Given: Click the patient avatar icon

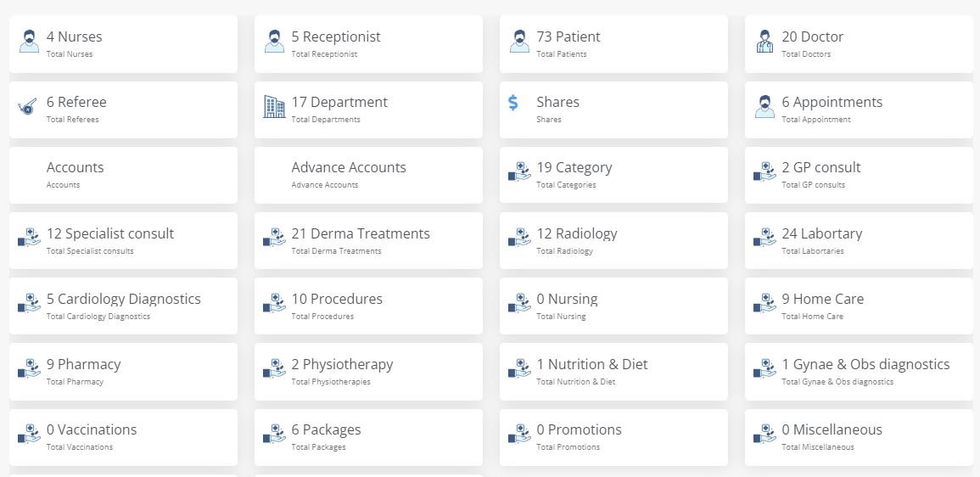Looking at the screenshot, I should 519,42.
